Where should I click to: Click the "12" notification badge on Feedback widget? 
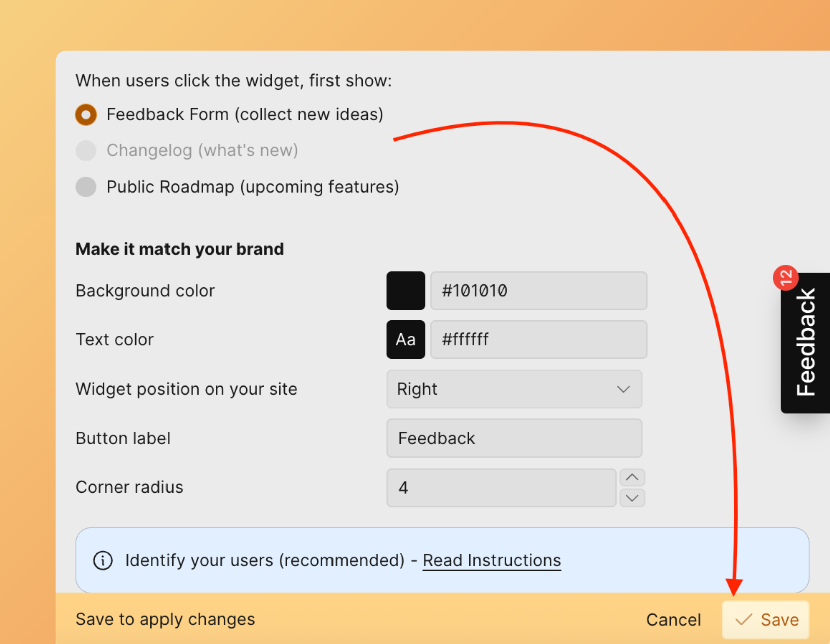[787, 278]
